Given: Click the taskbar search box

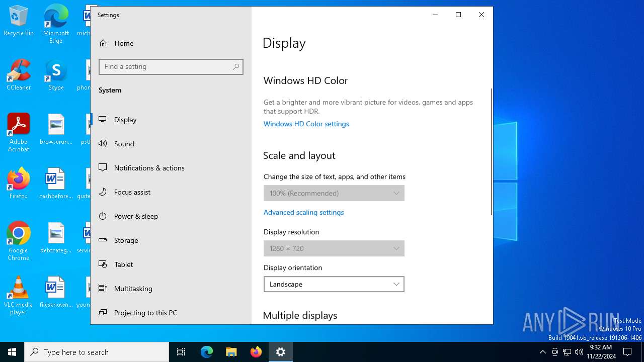Looking at the screenshot, I should pyautogui.click(x=97, y=352).
